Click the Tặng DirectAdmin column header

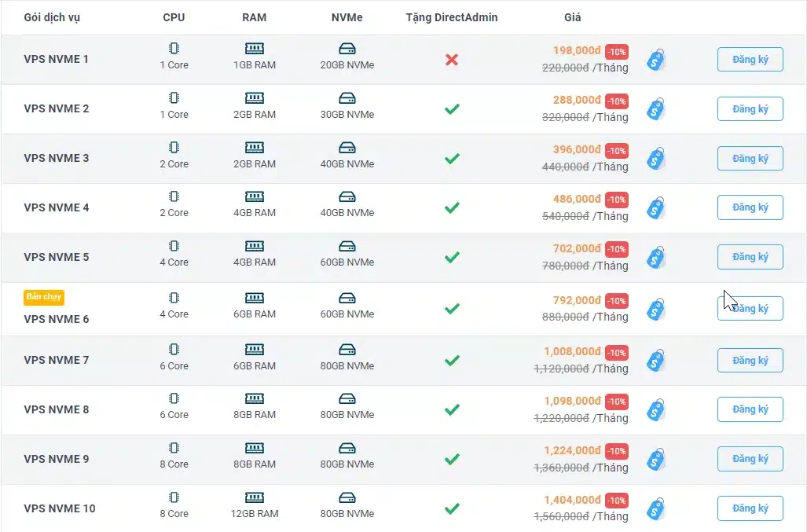point(451,17)
